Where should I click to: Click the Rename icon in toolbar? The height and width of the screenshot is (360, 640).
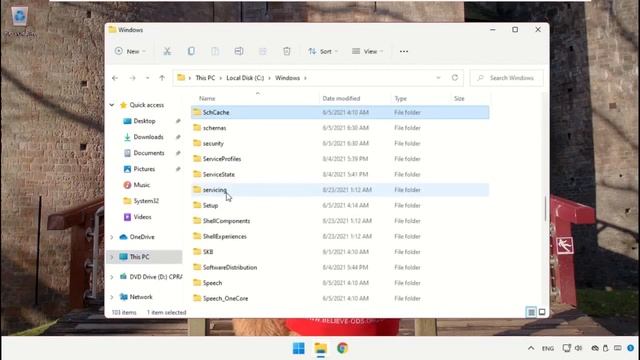coord(239,51)
